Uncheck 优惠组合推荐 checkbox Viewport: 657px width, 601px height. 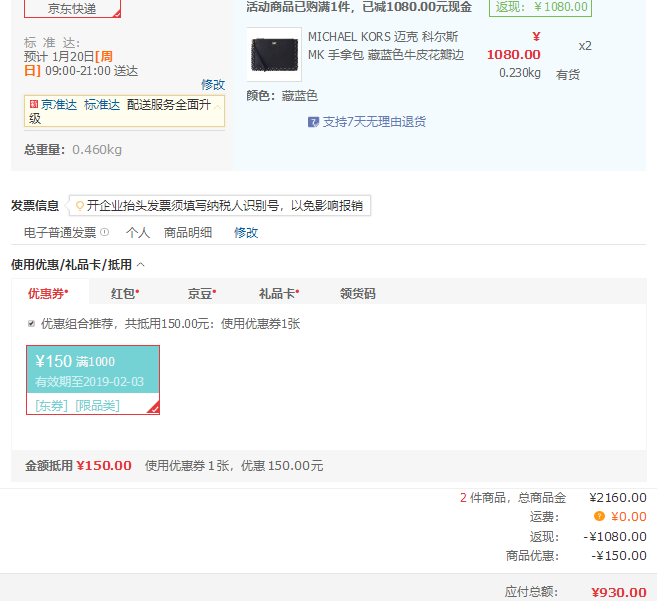[x=31, y=324]
